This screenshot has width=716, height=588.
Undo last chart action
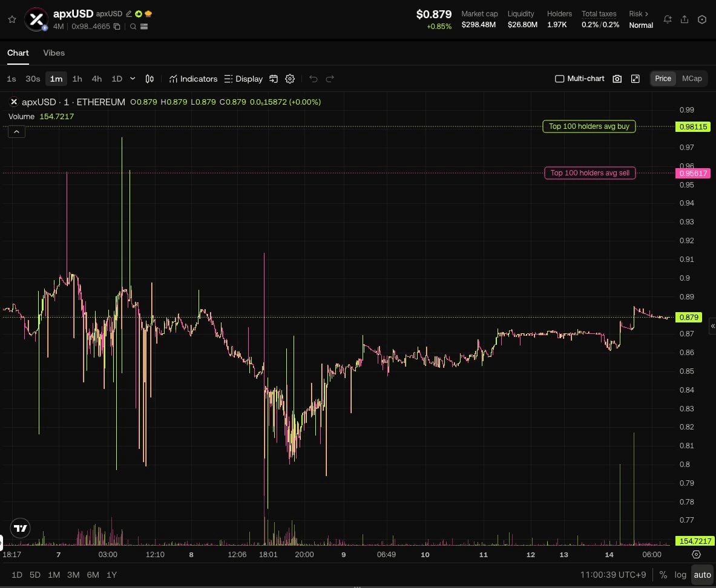point(314,79)
